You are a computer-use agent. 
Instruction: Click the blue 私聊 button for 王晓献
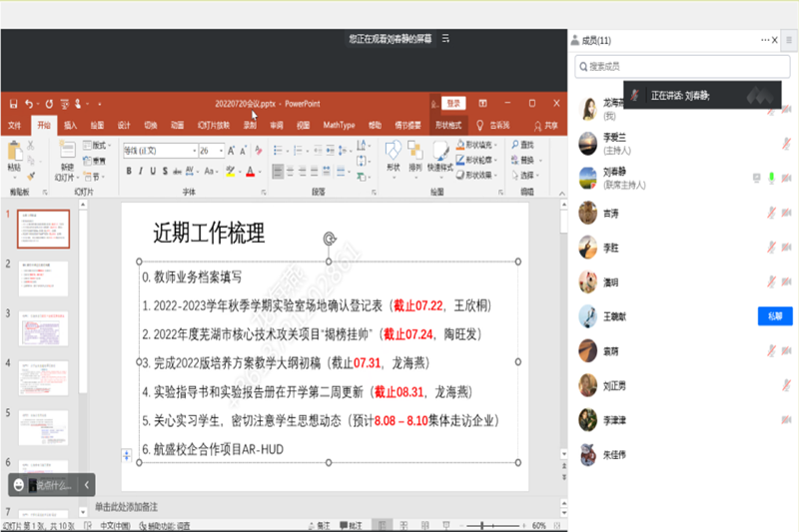[x=775, y=315]
